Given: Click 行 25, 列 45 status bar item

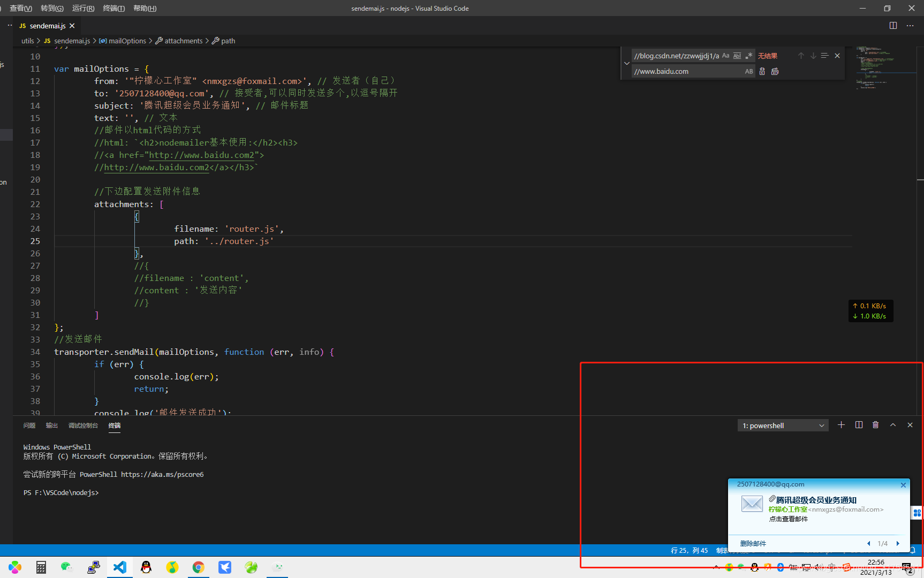Looking at the screenshot, I should [x=690, y=551].
